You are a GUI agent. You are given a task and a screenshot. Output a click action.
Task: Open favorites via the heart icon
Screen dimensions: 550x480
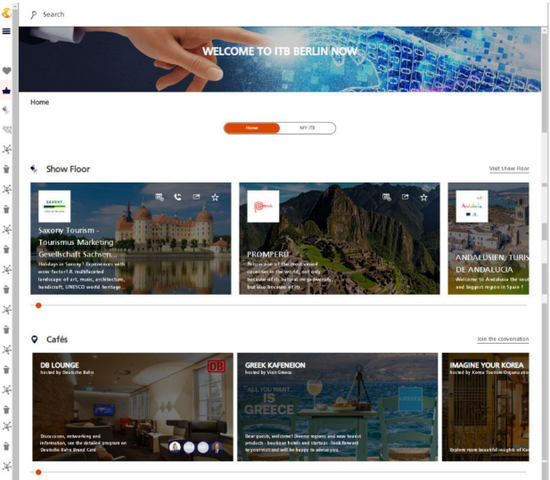pos(6,71)
